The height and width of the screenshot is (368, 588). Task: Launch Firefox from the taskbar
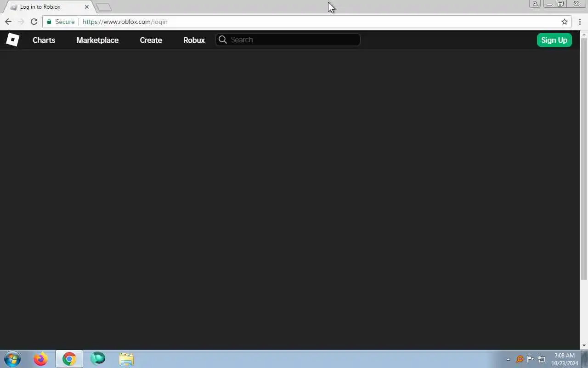coord(40,359)
